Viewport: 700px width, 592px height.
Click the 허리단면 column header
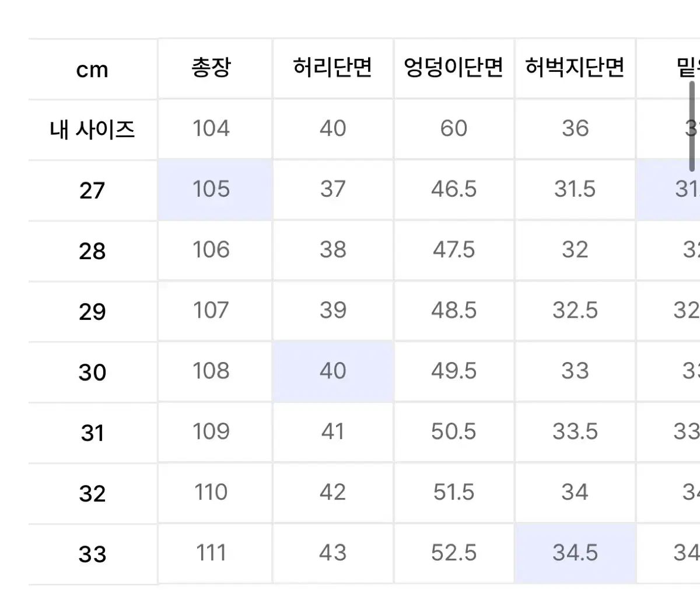tap(333, 69)
